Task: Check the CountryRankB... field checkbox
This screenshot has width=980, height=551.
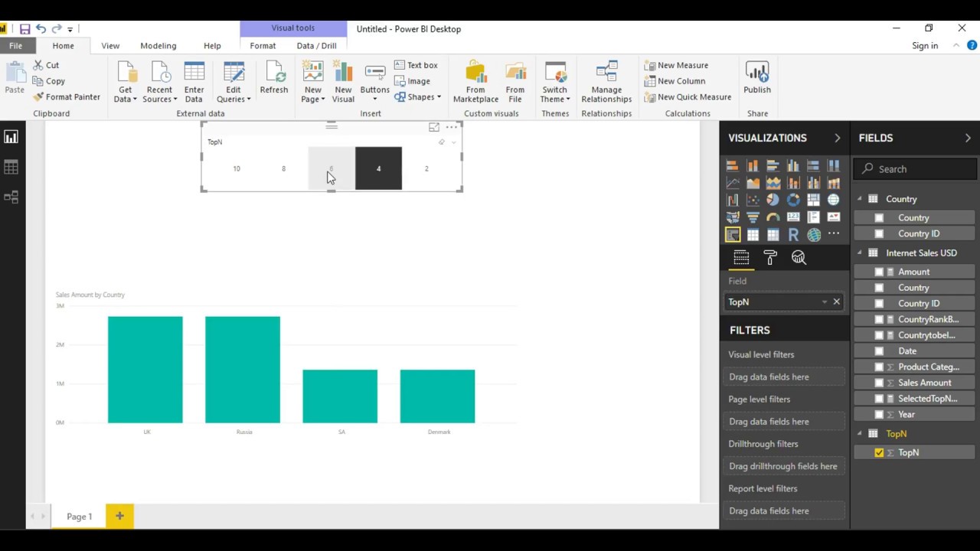Action: click(879, 319)
